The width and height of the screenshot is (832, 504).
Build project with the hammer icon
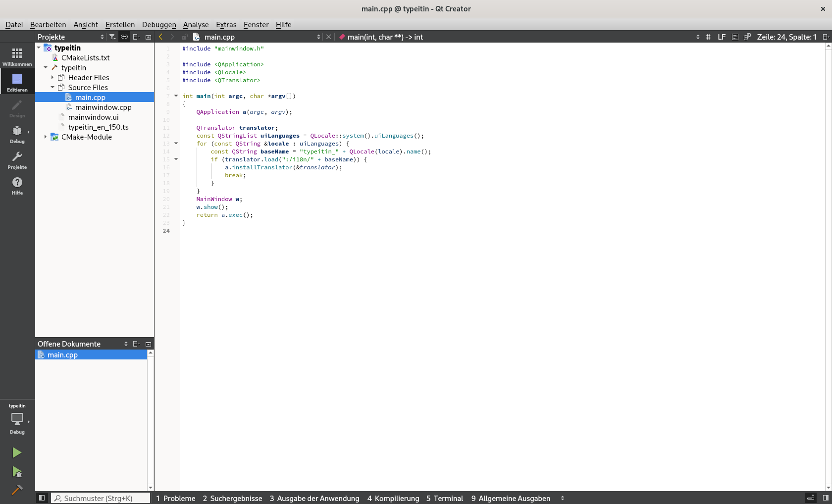click(x=17, y=490)
